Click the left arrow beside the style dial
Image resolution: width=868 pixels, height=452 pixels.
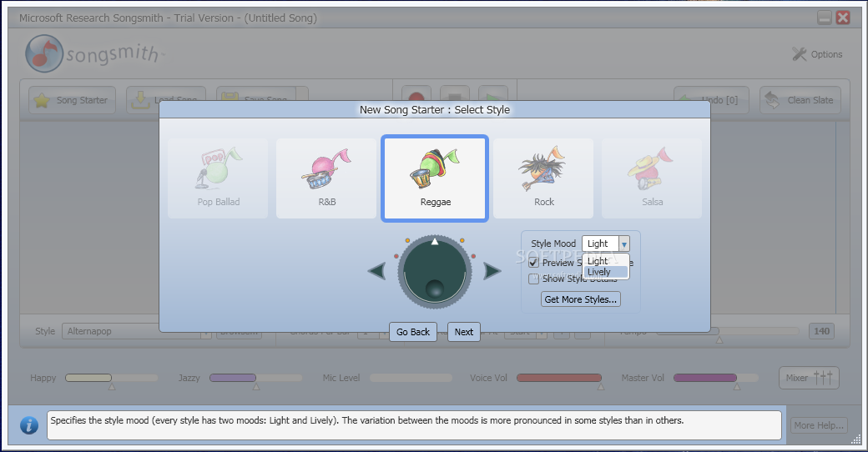pyautogui.click(x=377, y=271)
